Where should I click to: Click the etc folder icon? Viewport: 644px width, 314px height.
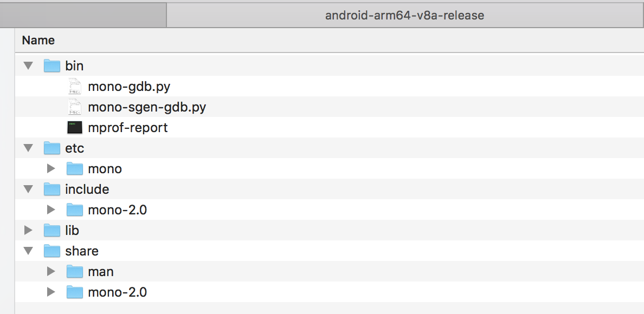pyautogui.click(x=52, y=148)
